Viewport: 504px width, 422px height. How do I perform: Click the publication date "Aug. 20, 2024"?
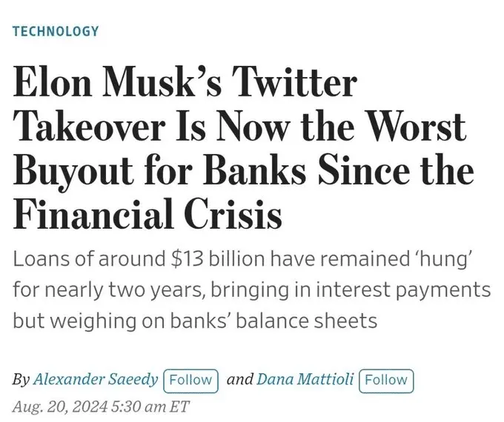pyautogui.click(x=57, y=406)
